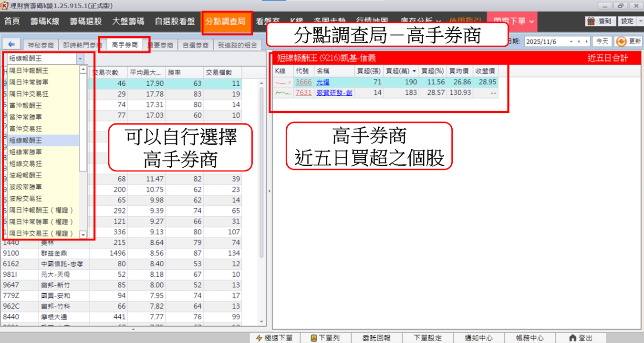
Task: Click the 今天 button
Action: tap(602, 42)
